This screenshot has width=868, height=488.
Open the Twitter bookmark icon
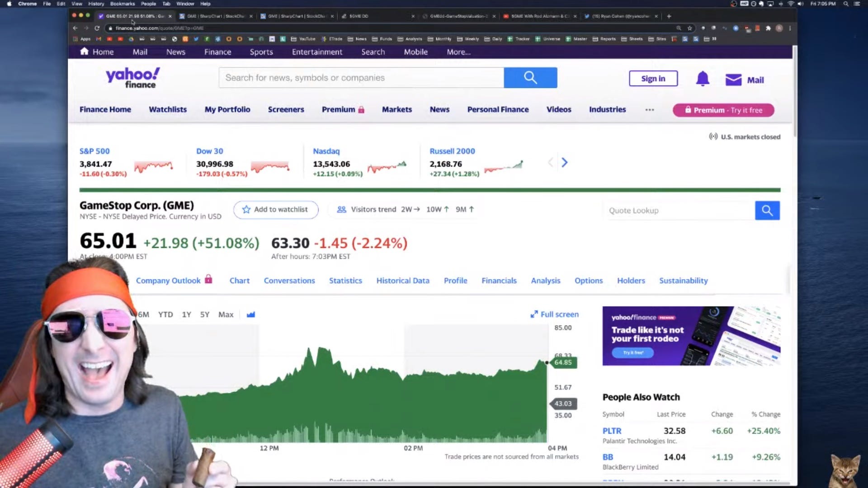click(196, 39)
